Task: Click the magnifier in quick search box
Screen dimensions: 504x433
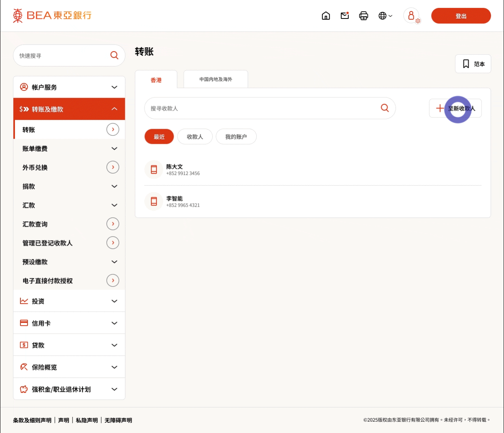Action: coord(114,56)
